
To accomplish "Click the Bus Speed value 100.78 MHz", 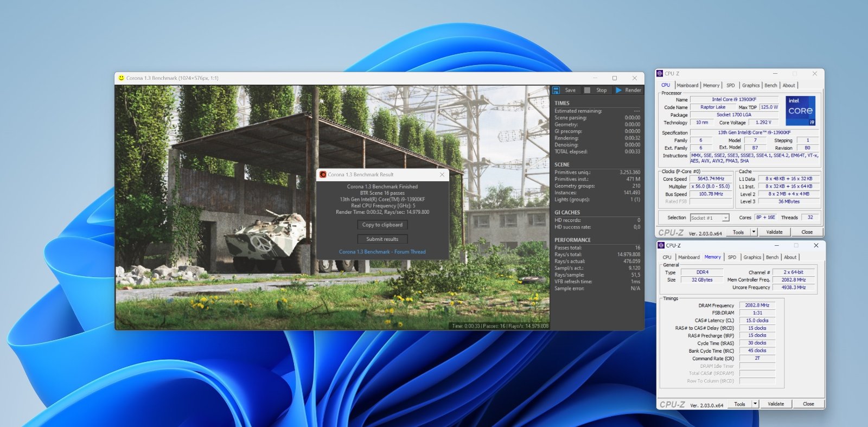I will pyautogui.click(x=711, y=194).
